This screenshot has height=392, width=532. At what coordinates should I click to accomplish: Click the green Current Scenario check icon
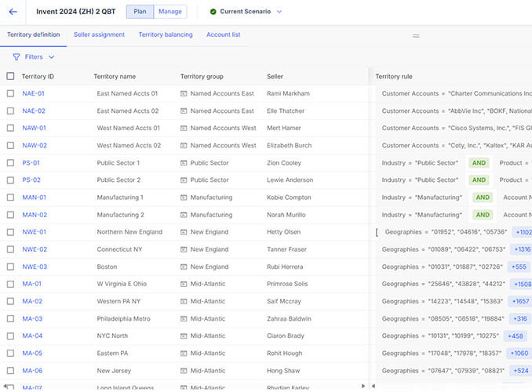(213, 12)
